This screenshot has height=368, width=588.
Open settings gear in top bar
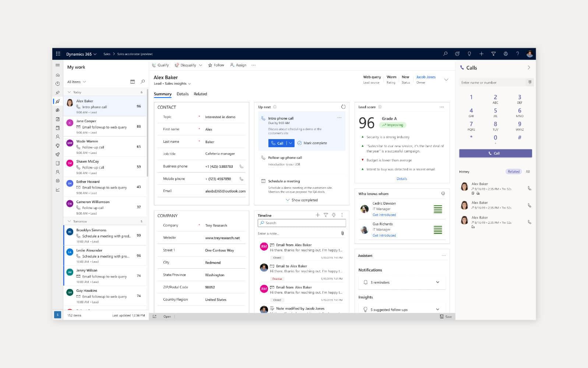(x=506, y=54)
